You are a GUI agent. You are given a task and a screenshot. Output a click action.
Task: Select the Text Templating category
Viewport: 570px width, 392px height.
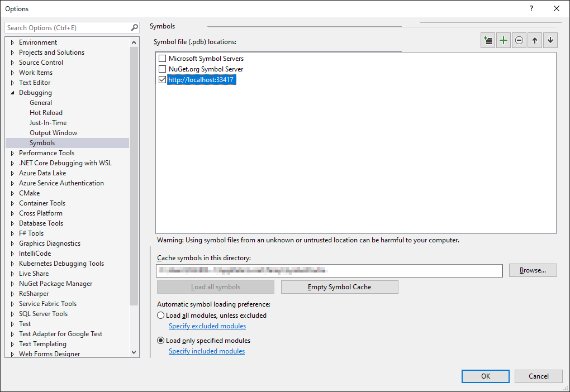[x=42, y=343]
